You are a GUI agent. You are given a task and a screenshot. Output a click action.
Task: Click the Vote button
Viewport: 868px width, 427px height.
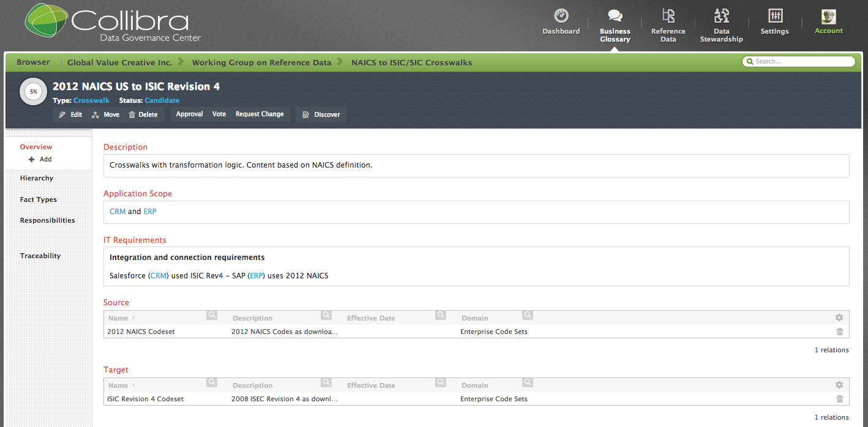219,114
